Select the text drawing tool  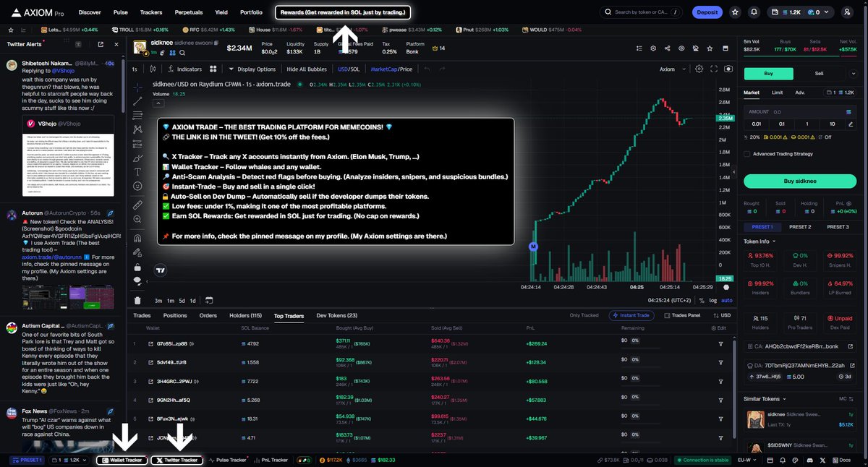point(137,172)
